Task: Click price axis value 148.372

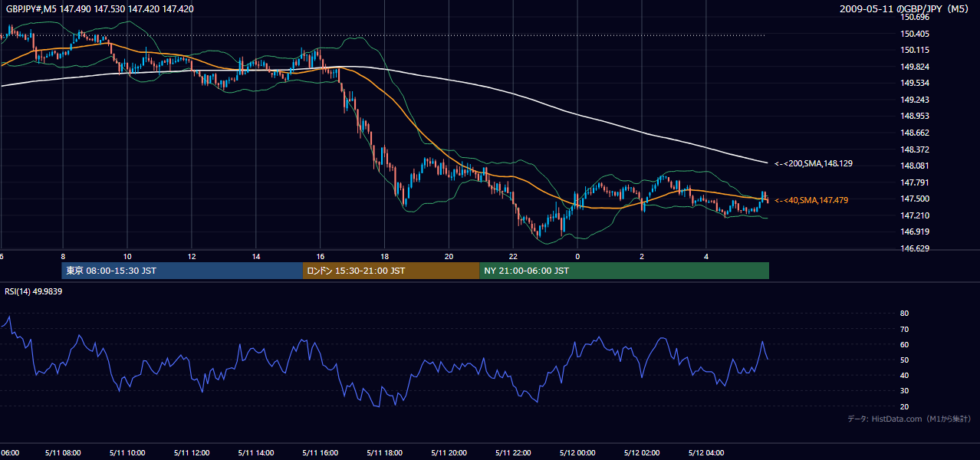Action: point(914,149)
